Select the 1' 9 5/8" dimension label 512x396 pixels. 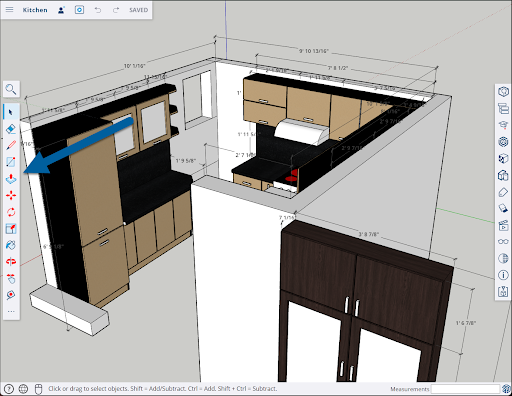pyautogui.click(x=186, y=161)
